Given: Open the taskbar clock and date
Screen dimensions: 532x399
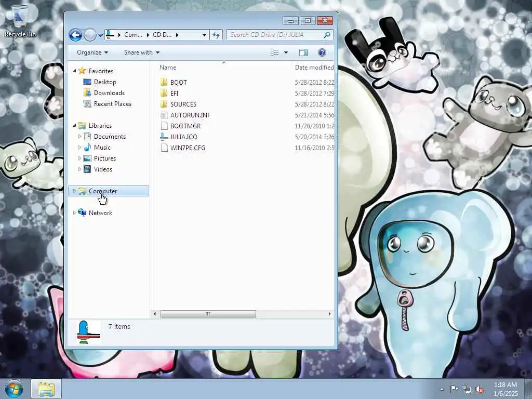Looking at the screenshot, I should [506, 389].
